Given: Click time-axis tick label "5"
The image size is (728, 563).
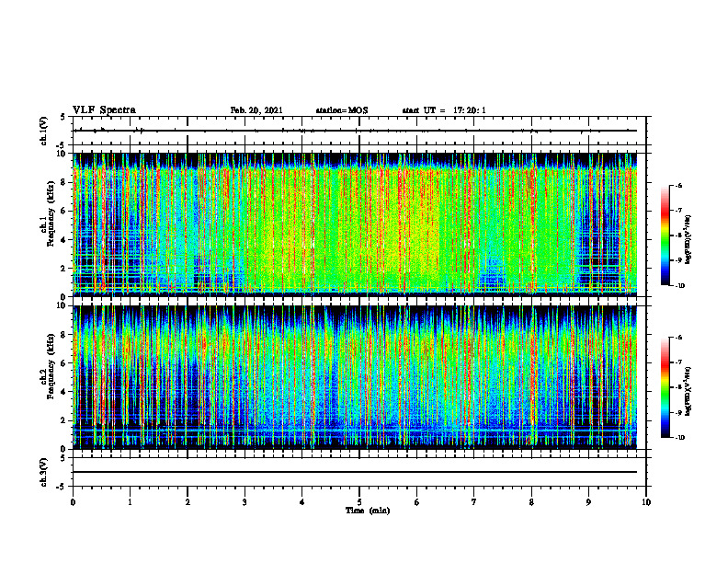Looking at the screenshot, I should (359, 502).
